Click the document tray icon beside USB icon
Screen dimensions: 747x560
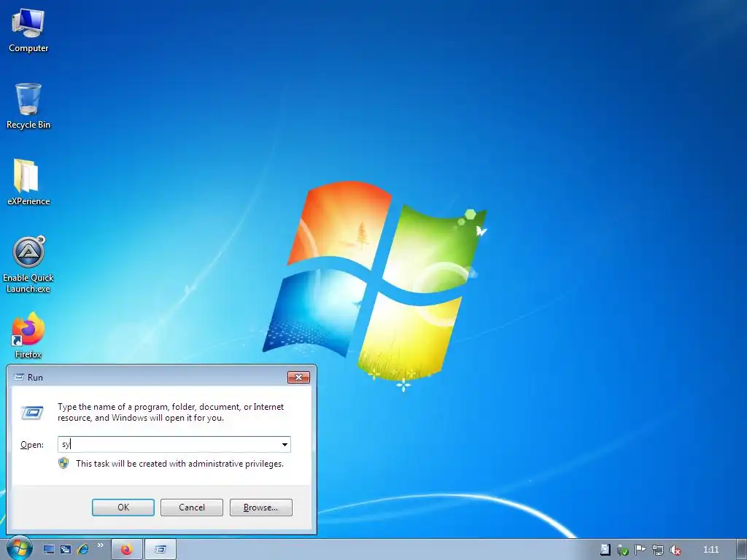[x=605, y=550]
